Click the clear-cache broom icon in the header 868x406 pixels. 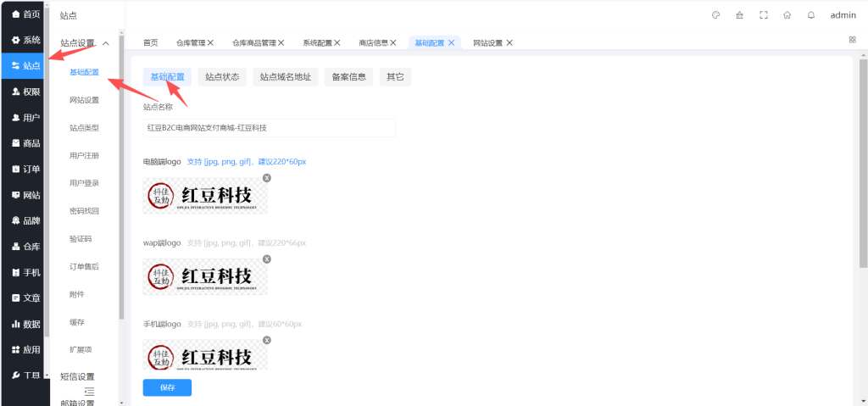(x=739, y=15)
